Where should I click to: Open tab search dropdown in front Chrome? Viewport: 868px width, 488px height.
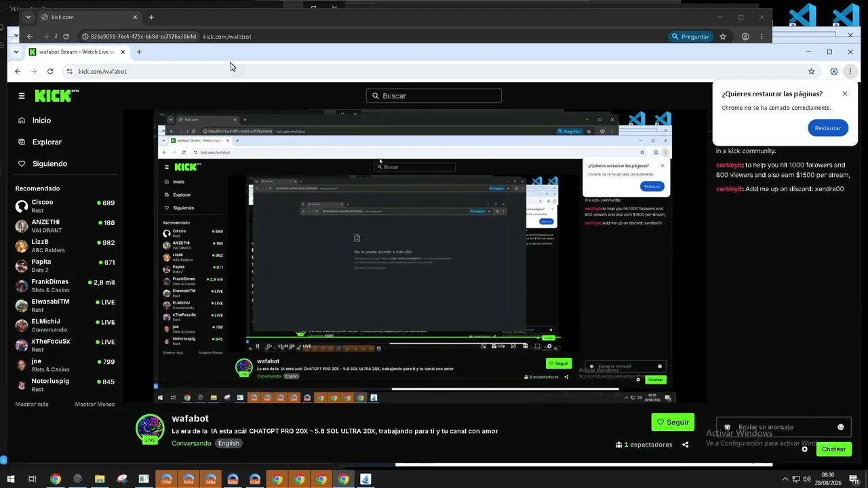click(16, 52)
